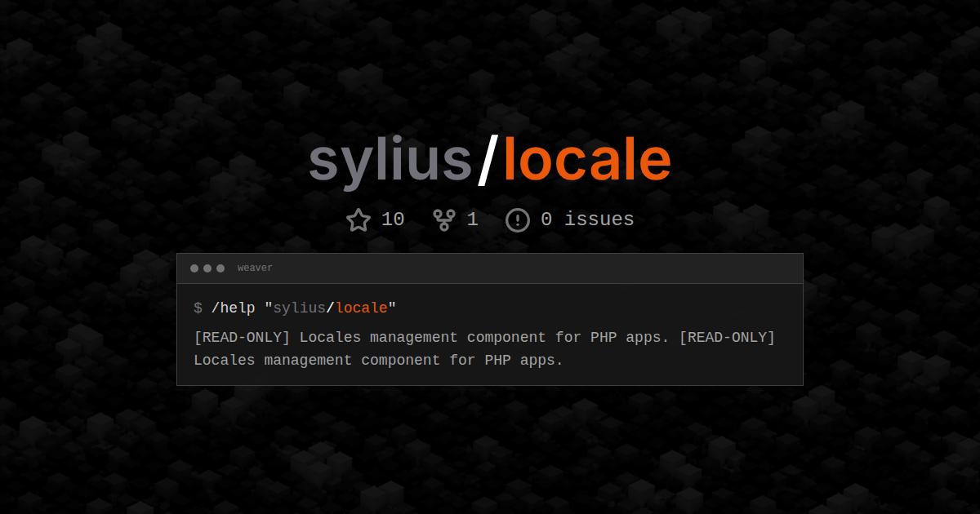Click the '$' terminal prompt symbol

tap(198, 308)
